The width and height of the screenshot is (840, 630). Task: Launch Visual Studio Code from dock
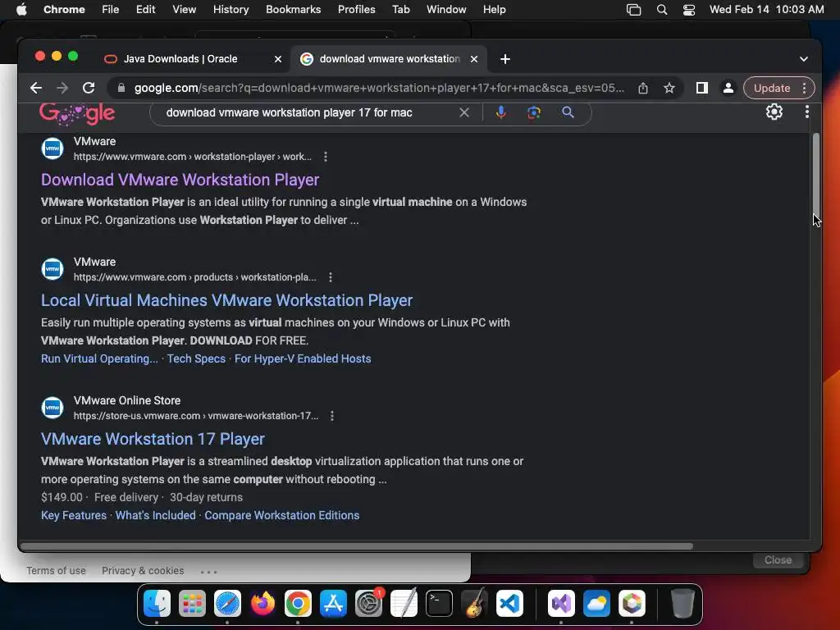pyautogui.click(x=509, y=604)
